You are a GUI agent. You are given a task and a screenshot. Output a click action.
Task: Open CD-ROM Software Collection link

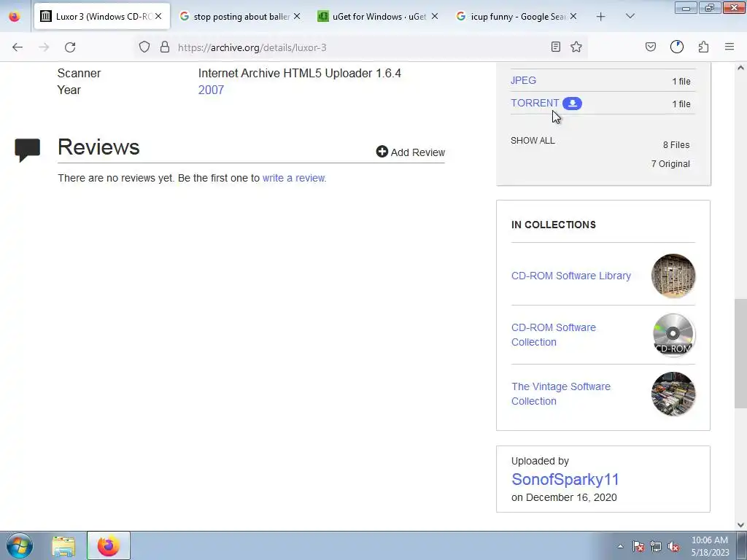tap(554, 335)
